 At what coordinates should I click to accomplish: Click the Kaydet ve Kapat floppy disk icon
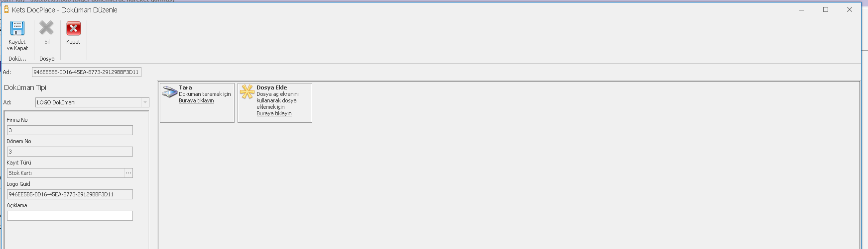tap(17, 28)
